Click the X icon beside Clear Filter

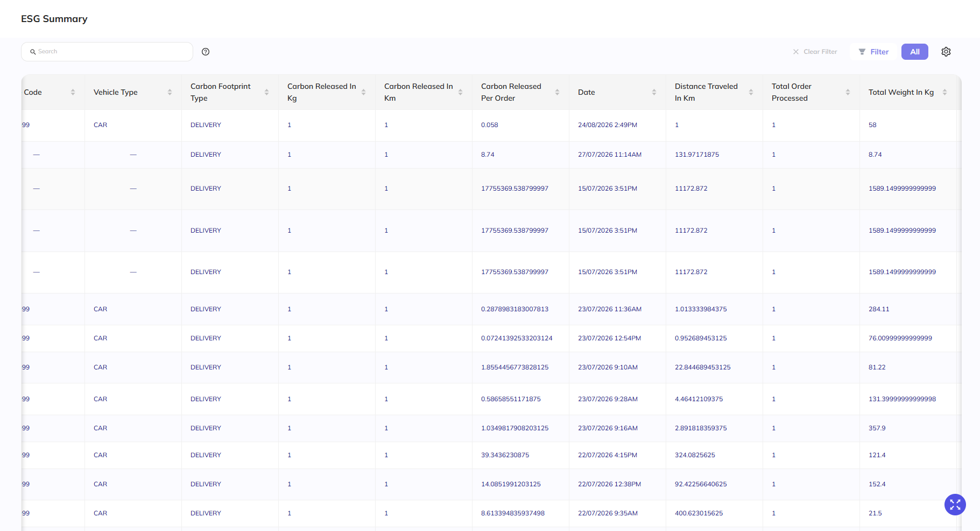pos(796,52)
